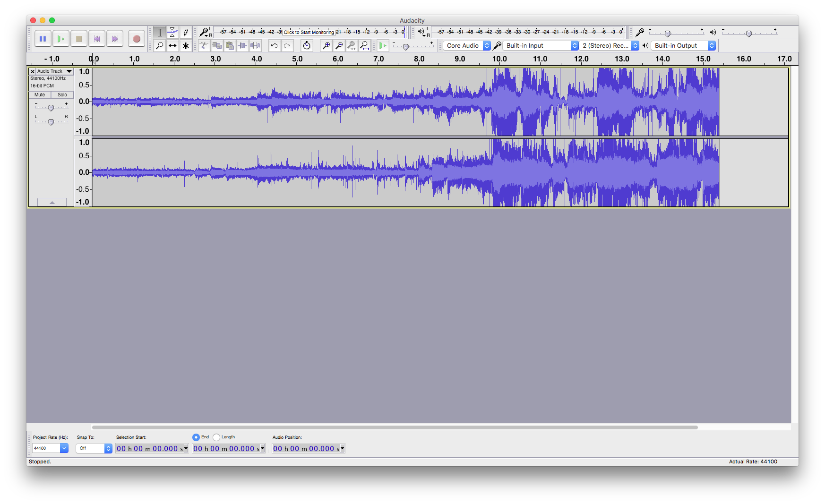Select the Multi-Tool asterisk icon
The image size is (825, 504).
(x=186, y=45)
